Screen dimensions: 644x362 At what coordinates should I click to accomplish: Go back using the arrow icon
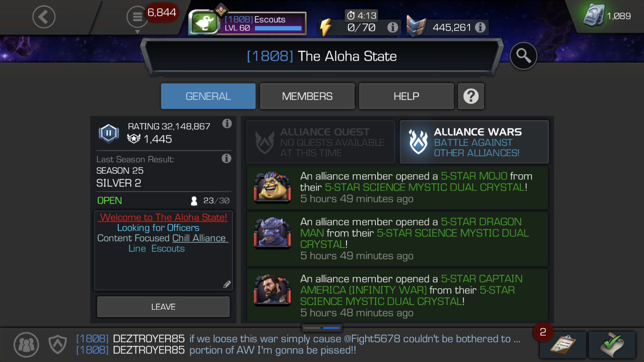(x=44, y=17)
